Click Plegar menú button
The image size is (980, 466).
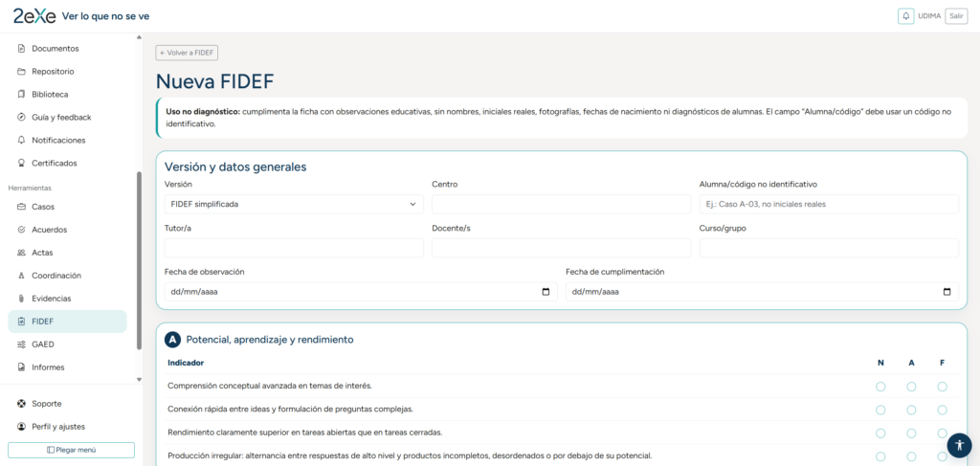pos(71,450)
